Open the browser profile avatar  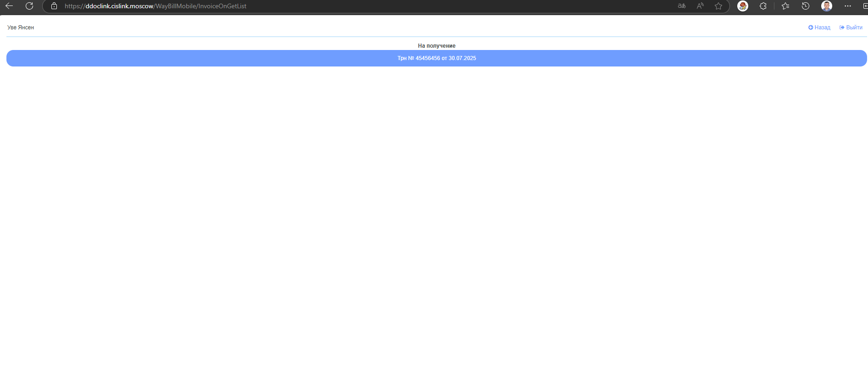point(827,6)
